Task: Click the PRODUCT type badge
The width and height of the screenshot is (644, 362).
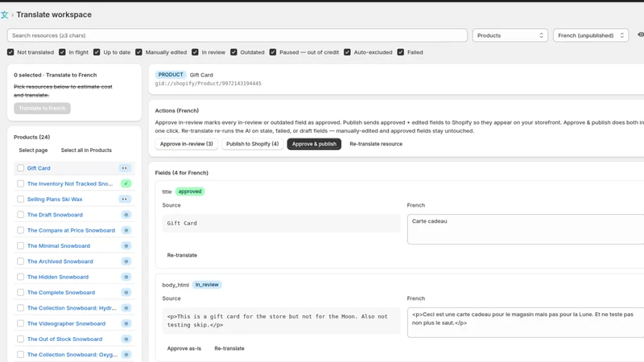Action: [x=171, y=75]
